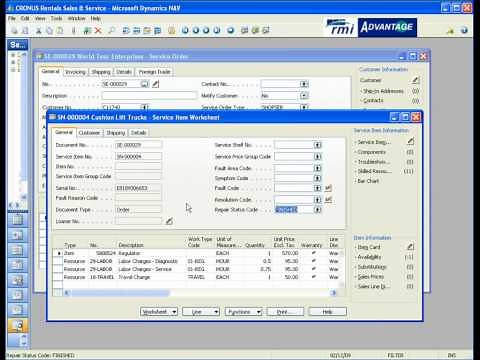This screenshot has width=480, height=360.
Task: Open the Repair Status Code lookup arrow
Action: coord(318,210)
